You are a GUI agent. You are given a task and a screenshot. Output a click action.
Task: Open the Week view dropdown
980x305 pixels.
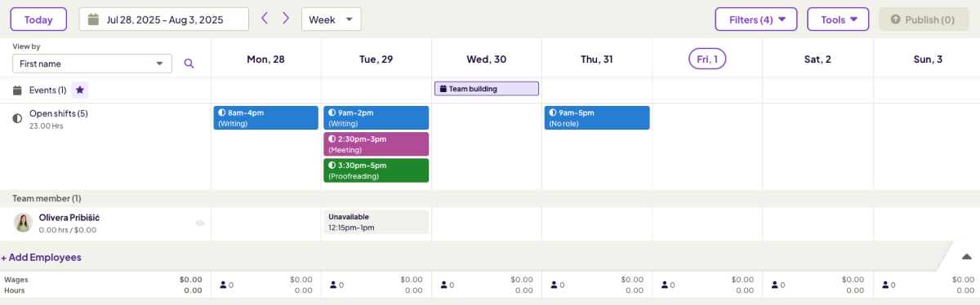coord(331,19)
